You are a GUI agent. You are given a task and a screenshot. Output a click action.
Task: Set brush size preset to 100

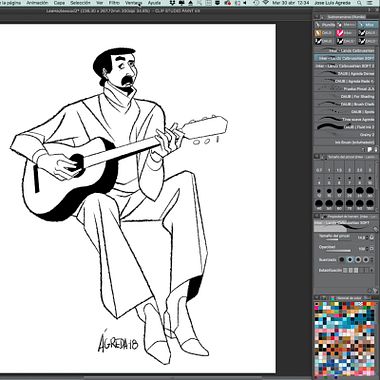[x=369, y=205]
